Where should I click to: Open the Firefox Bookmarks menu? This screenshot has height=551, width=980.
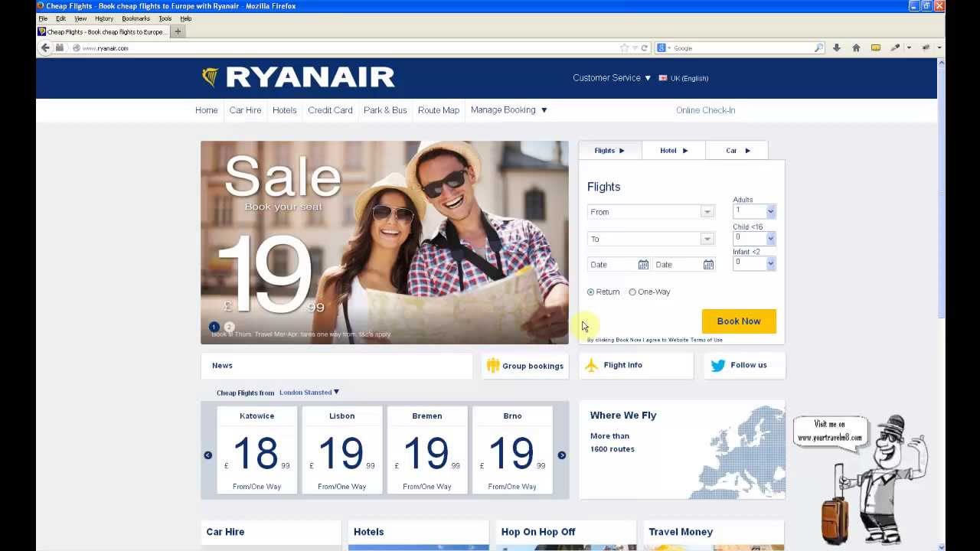click(136, 18)
